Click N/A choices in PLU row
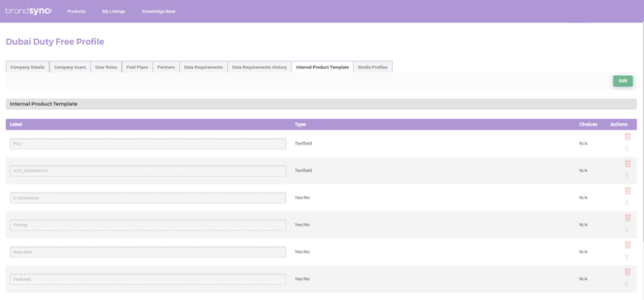 point(583,144)
